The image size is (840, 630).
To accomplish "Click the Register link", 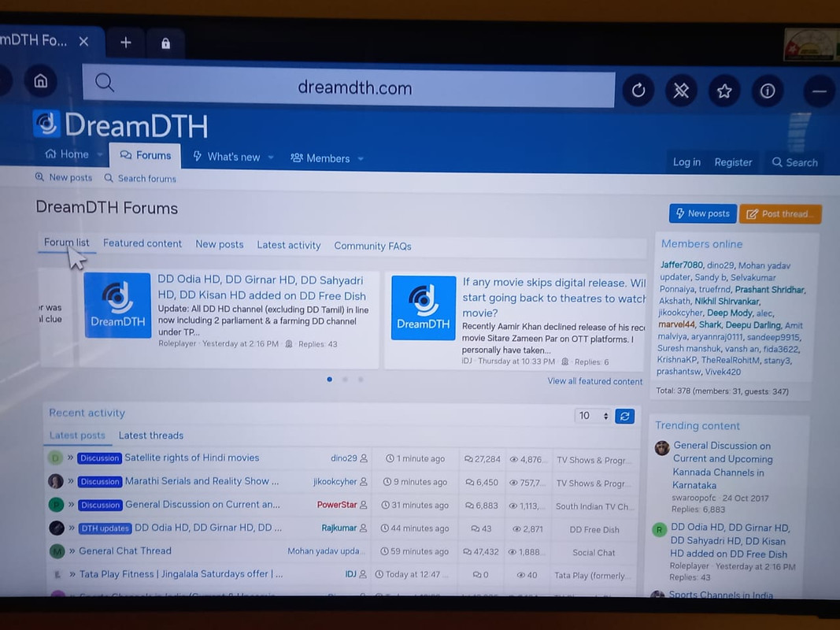I will pos(733,162).
